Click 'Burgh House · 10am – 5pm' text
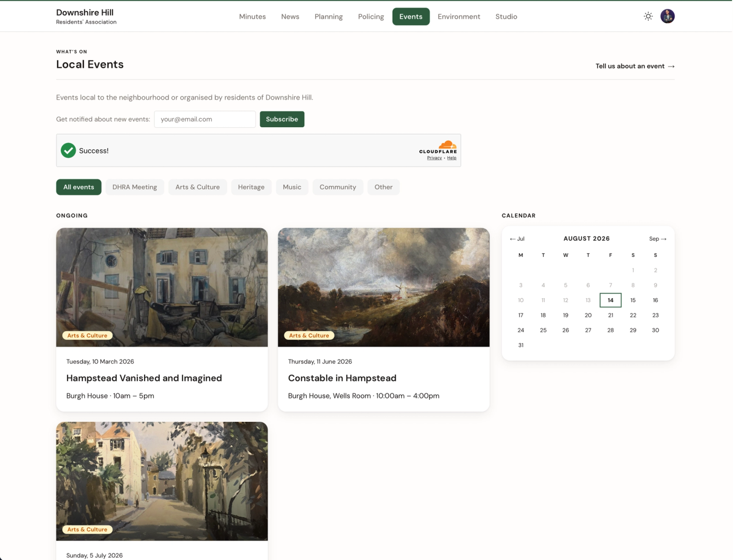The width and height of the screenshot is (733, 560). (110, 396)
